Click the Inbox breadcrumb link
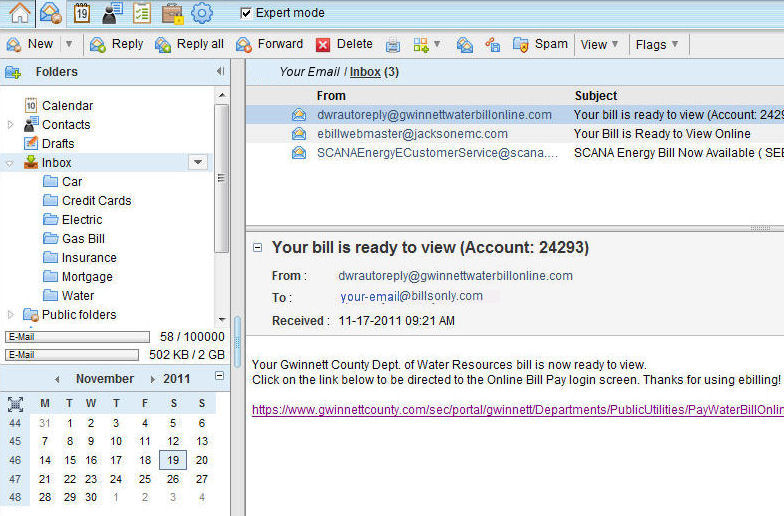 coord(365,72)
